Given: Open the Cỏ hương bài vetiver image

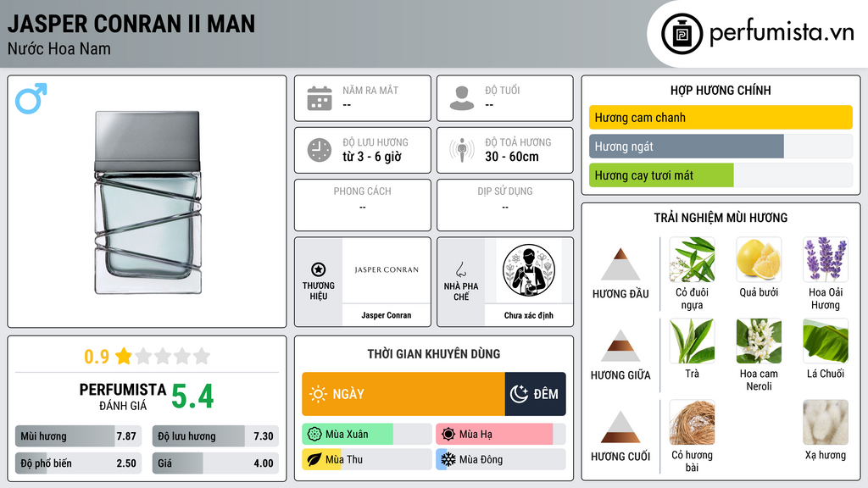Looking at the screenshot, I should [x=692, y=423].
